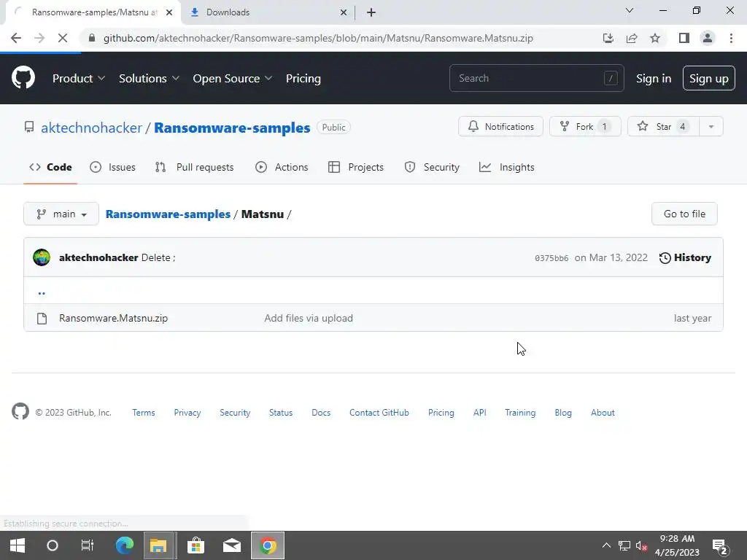747x560 pixels.
Task: Open the Training footer link
Action: (520, 413)
